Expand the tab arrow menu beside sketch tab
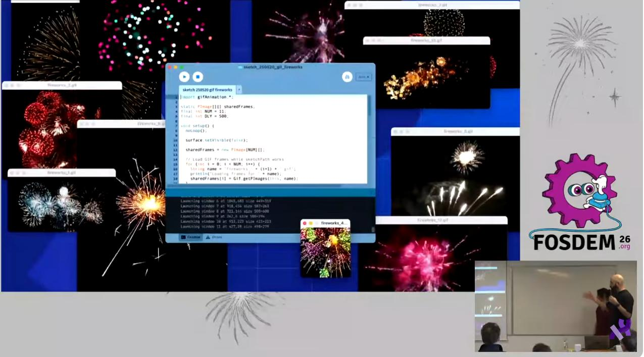Screen dimensions: 644x357 click(239, 90)
